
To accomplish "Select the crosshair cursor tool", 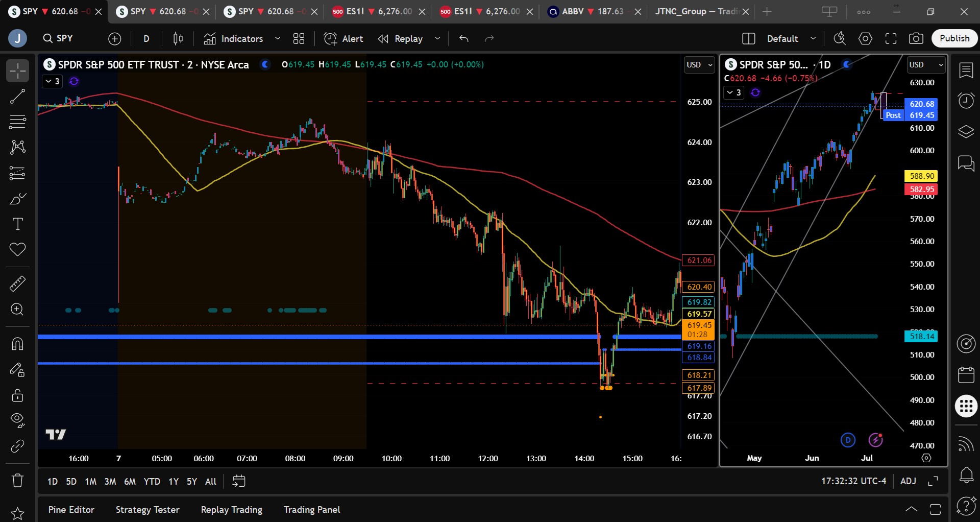I will 17,70.
